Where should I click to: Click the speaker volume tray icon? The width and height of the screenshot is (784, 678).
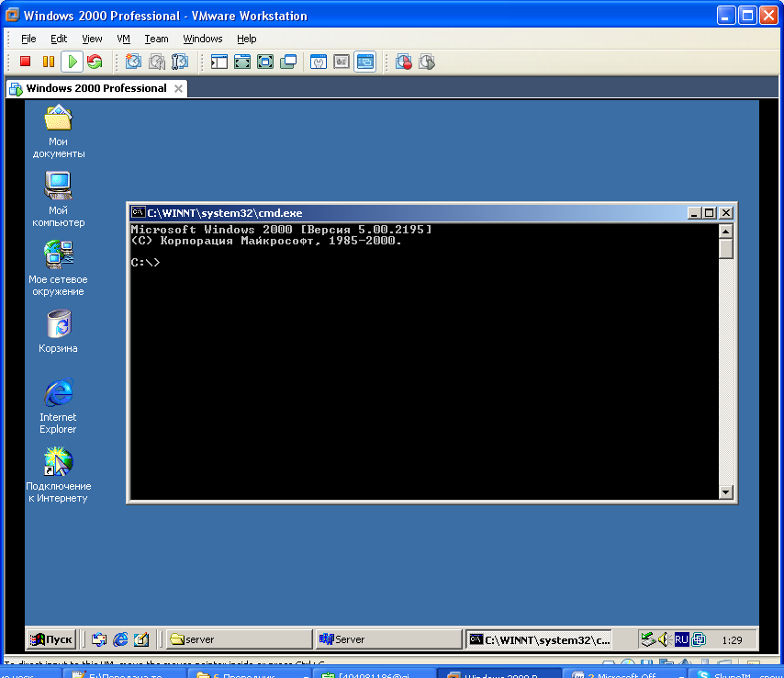tap(664, 639)
